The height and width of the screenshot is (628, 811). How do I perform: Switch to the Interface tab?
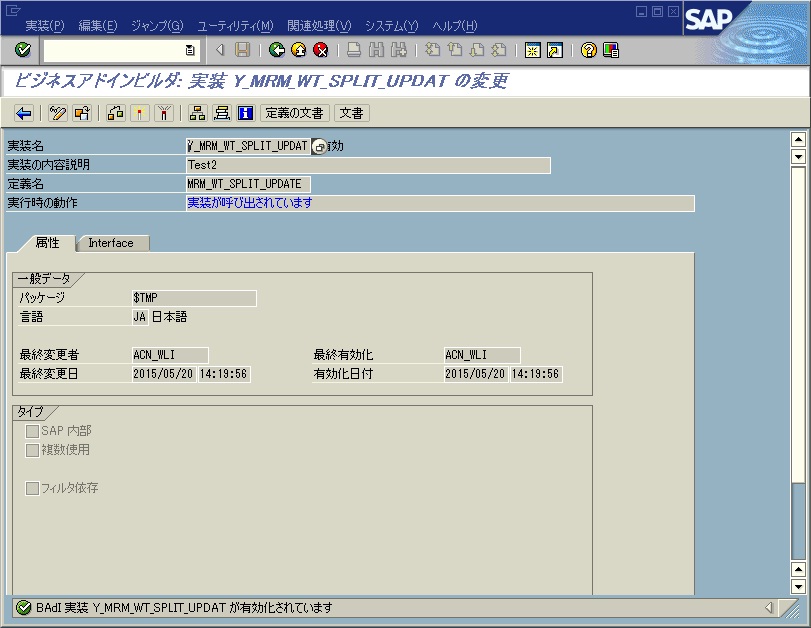click(110, 242)
